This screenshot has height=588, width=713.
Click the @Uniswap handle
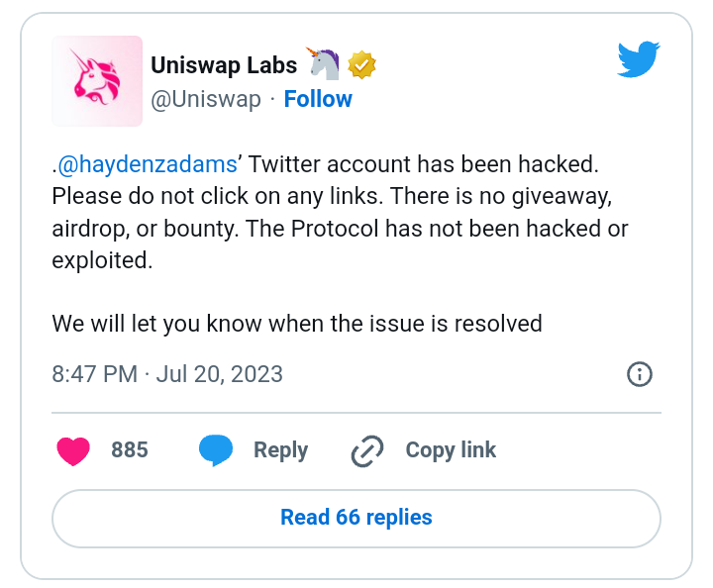(206, 100)
